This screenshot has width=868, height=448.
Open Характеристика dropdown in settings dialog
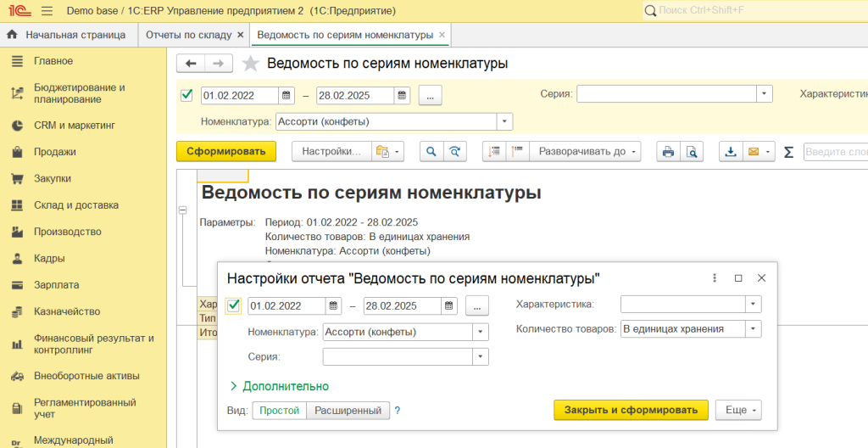point(754,304)
